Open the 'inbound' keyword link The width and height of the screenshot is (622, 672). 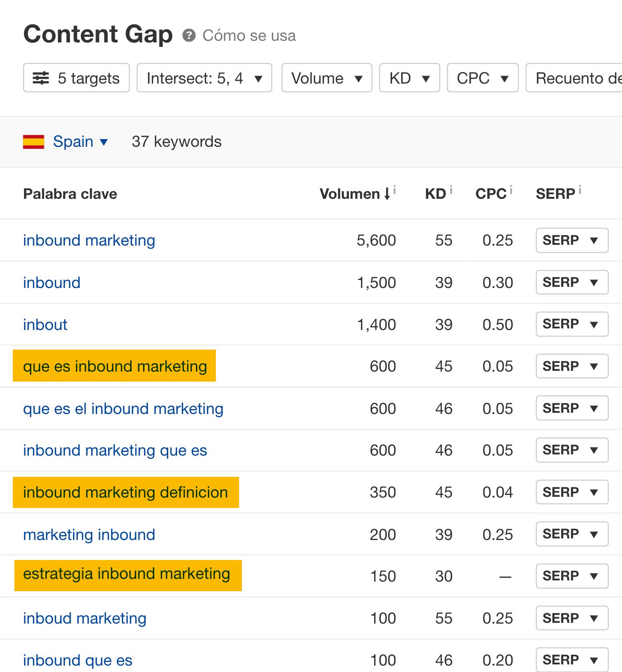click(52, 282)
